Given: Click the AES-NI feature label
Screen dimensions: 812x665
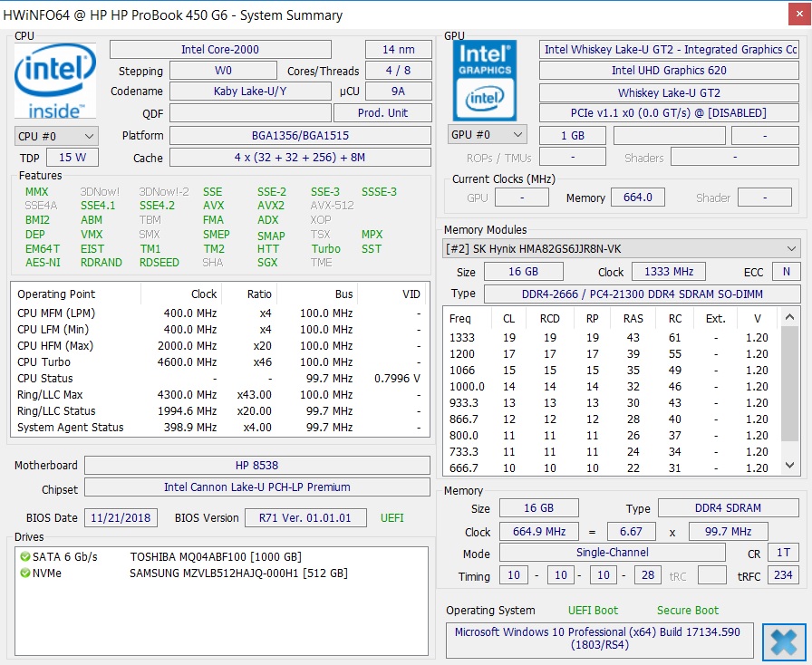Looking at the screenshot, I should click(x=43, y=263).
